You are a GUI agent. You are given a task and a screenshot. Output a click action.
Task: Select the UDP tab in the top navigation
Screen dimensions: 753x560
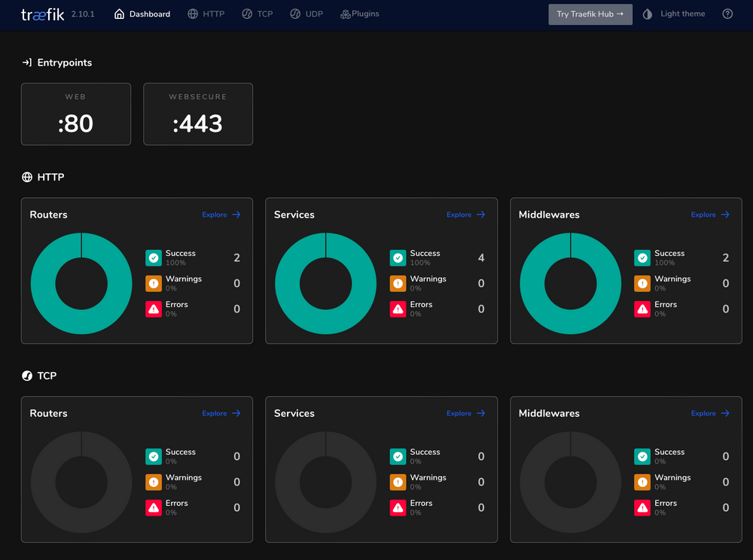[x=306, y=14]
